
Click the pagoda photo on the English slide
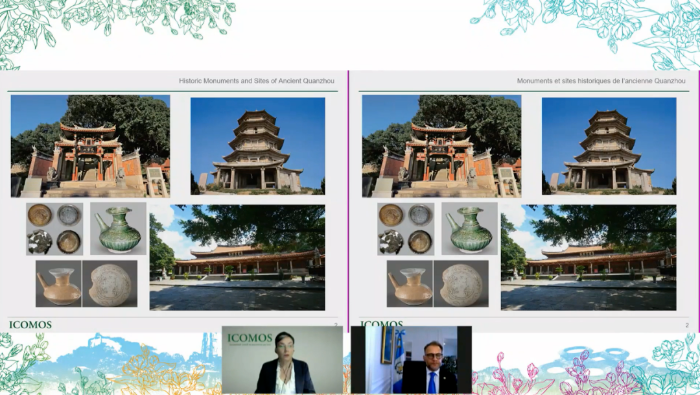point(258,146)
